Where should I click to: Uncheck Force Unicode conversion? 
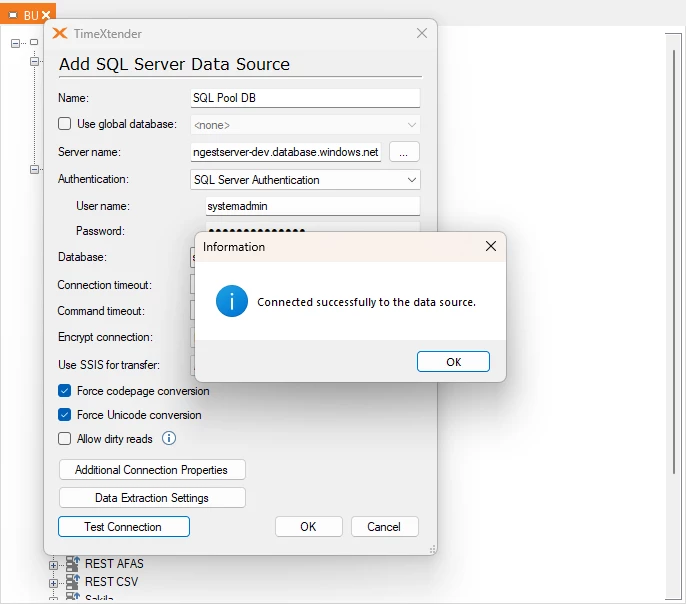point(65,415)
